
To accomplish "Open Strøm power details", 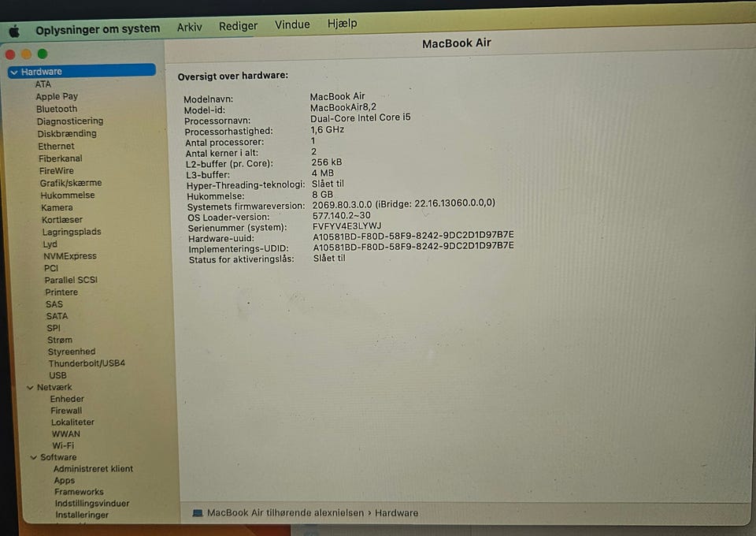I will 60,340.
